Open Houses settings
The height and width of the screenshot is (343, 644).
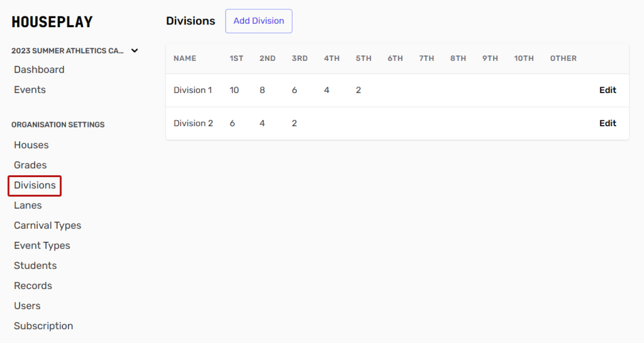coord(31,145)
